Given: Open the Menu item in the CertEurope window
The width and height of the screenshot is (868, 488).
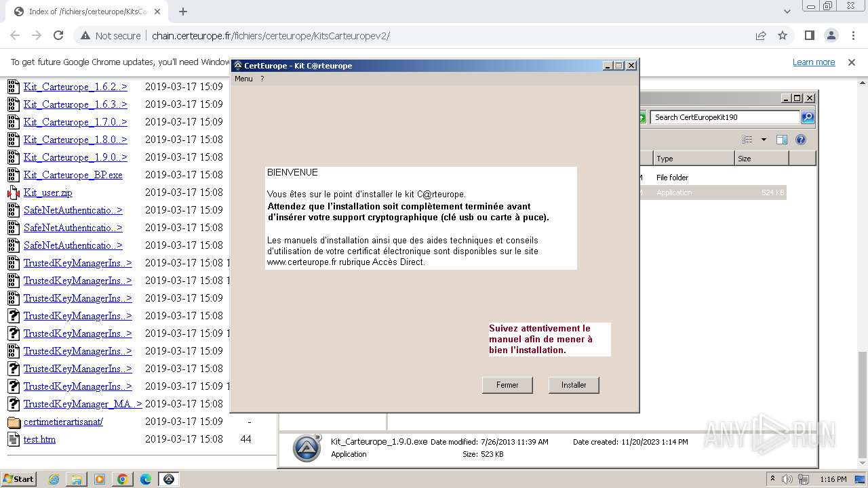Looking at the screenshot, I should pos(243,79).
